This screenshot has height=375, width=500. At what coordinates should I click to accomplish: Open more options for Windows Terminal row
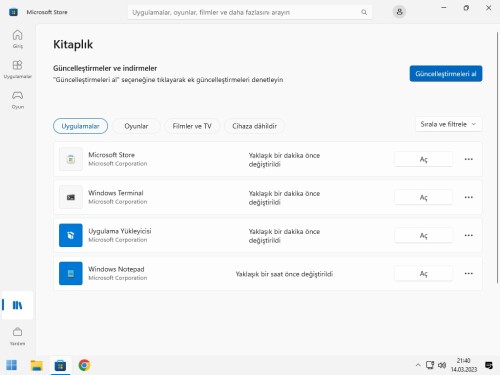469,197
